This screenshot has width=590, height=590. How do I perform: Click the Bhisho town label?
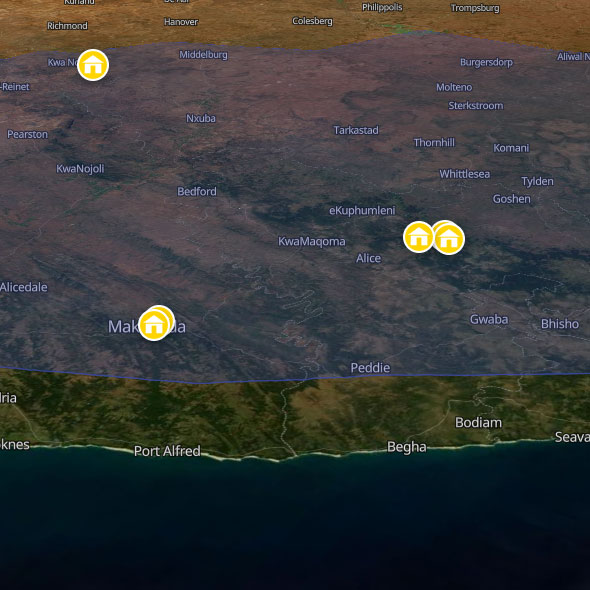pos(560,324)
